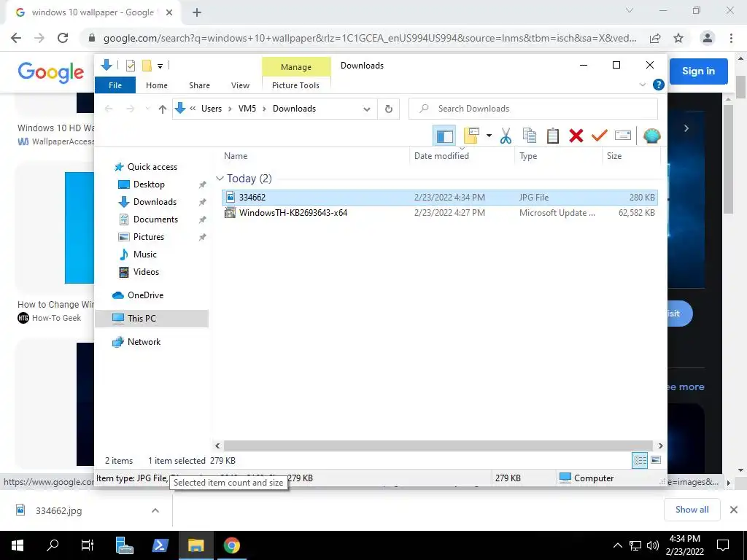Launch PowerShell from the taskbar

coord(160,545)
